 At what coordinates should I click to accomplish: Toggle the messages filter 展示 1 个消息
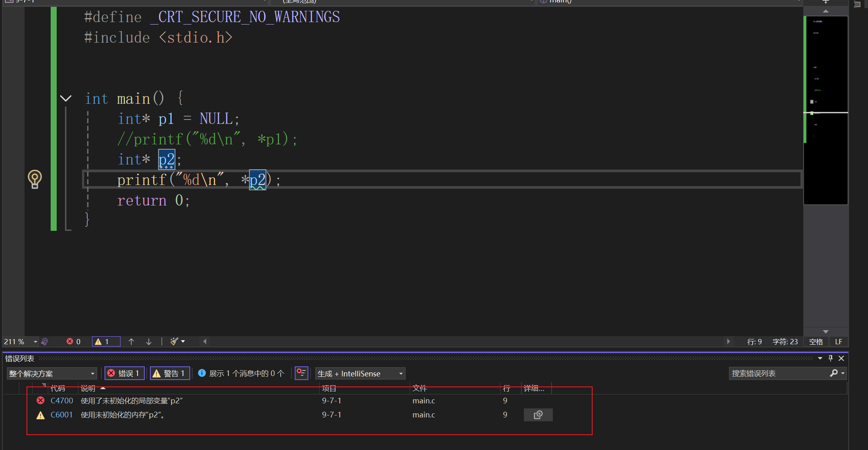point(241,373)
